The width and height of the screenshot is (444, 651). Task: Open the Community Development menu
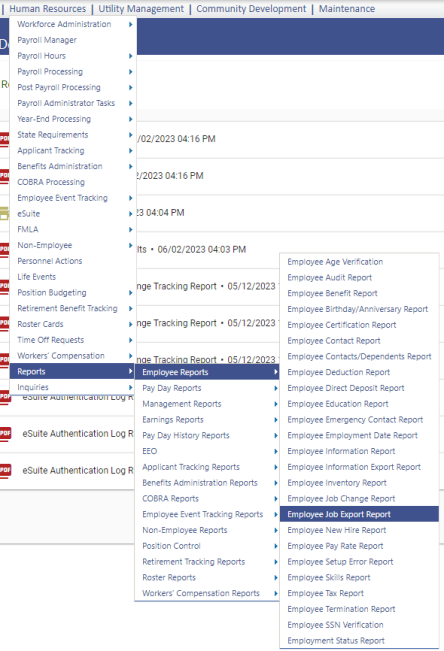coord(251,9)
